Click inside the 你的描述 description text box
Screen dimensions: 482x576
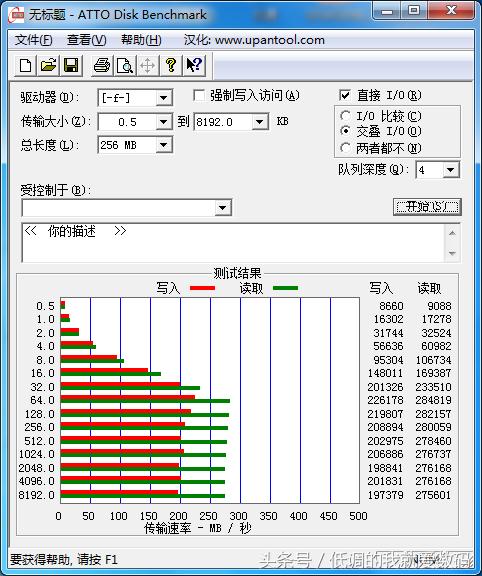pyautogui.click(x=233, y=243)
